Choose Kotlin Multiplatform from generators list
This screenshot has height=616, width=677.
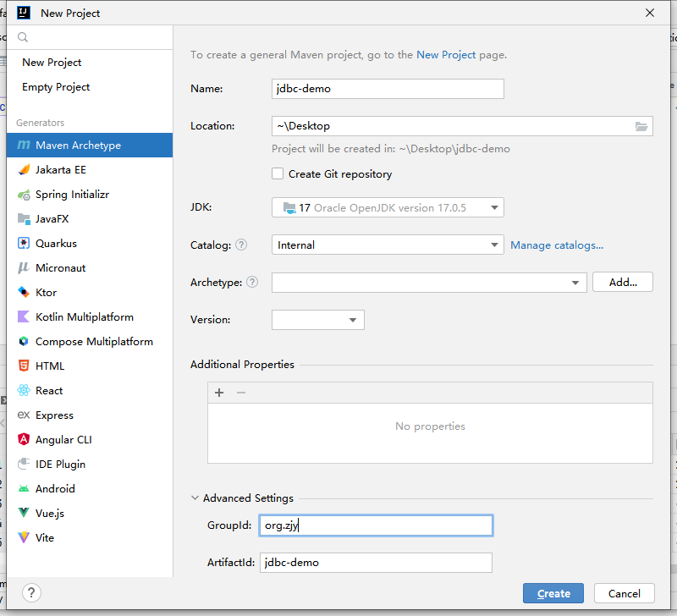[84, 317]
